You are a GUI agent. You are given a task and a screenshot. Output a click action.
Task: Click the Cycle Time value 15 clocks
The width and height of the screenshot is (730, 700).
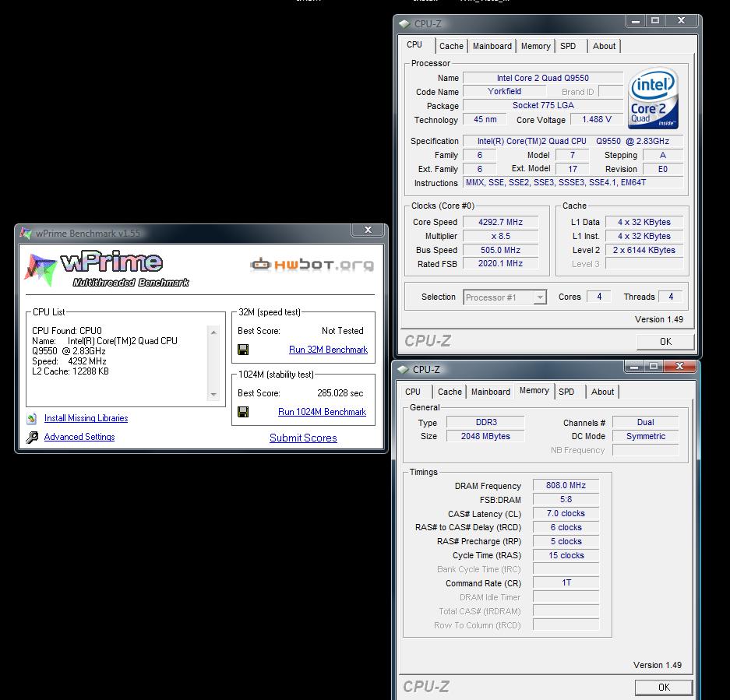(x=566, y=555)
